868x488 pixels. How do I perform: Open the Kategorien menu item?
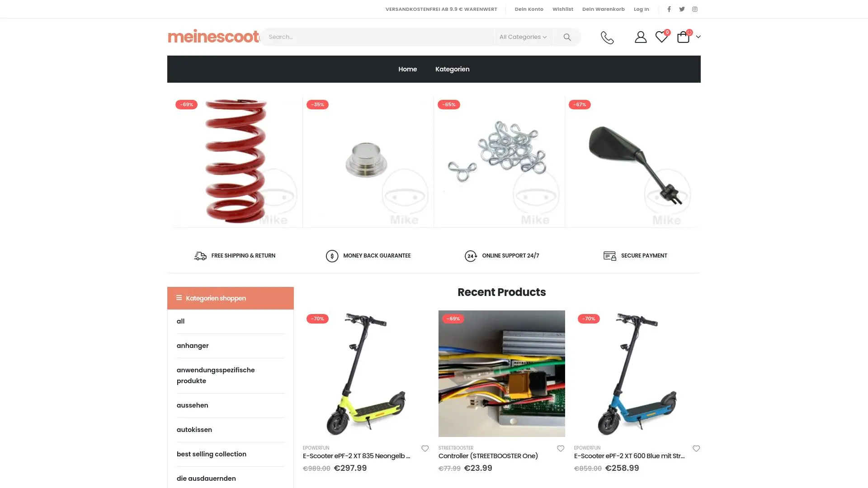pyautogui.click(x=452, y=69)
